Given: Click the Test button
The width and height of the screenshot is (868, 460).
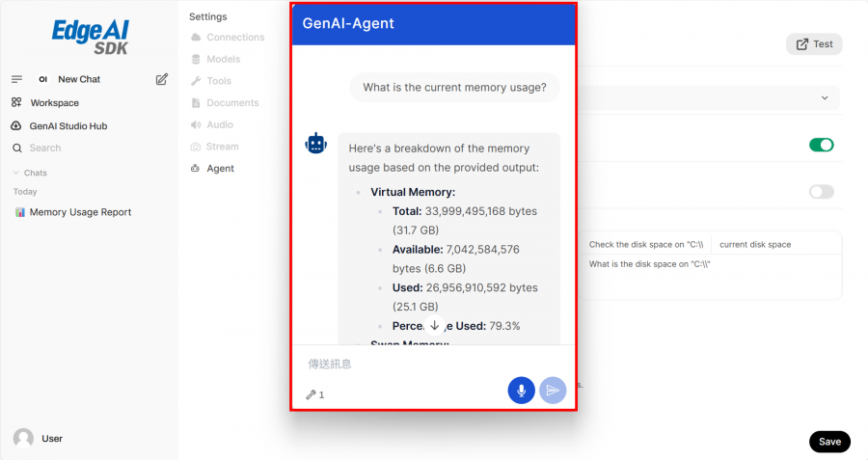Looking at the screenshot, I should click(814, 44).
